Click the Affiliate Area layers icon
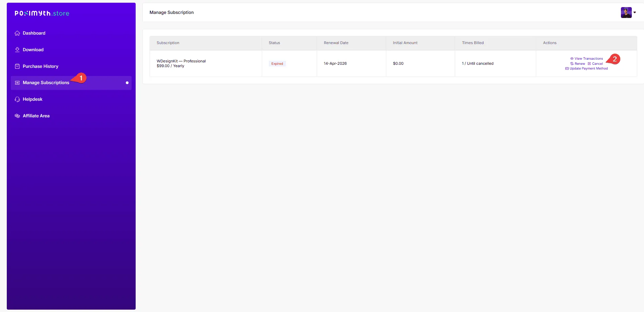 click(x=17, y=116)
